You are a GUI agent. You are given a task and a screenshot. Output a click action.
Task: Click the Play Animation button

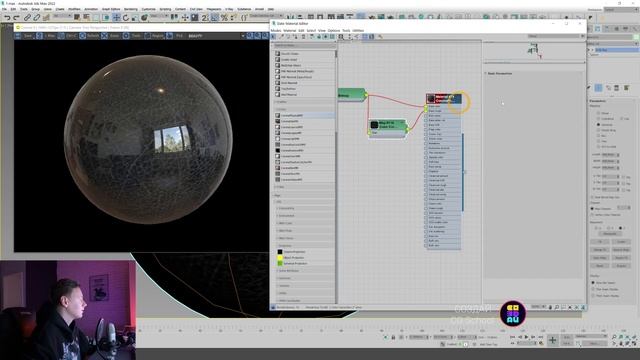(527, 337)
